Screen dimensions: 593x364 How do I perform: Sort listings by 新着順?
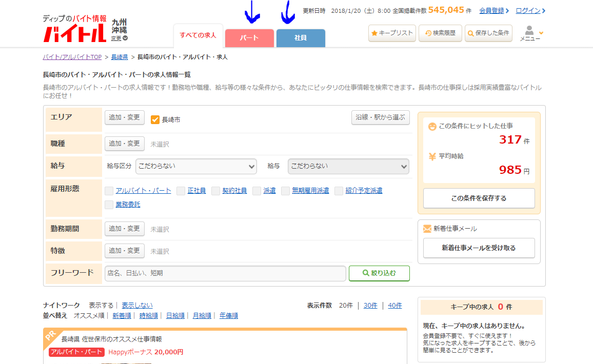122,316
